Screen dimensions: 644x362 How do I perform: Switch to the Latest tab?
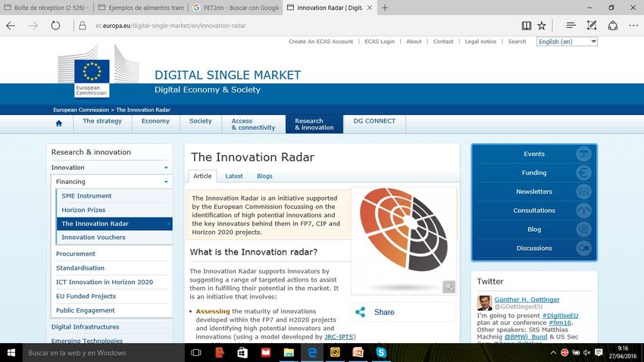(x=233, y=176)
